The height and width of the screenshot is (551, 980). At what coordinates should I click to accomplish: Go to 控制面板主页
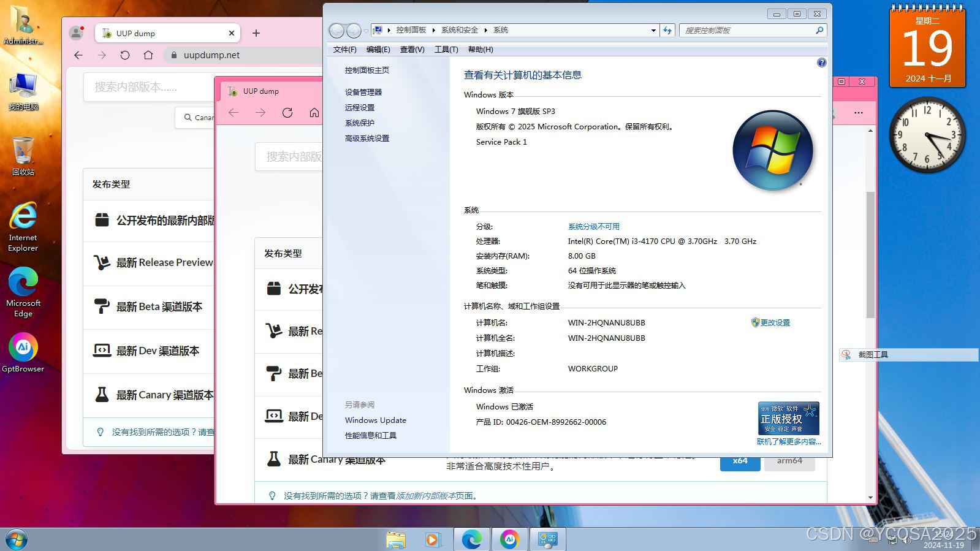click(x=367, y=70)
